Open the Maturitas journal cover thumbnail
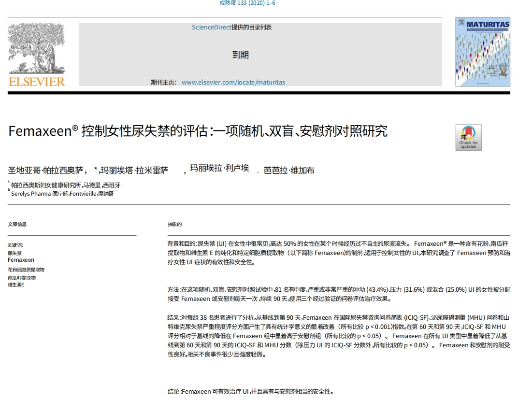 point(482,52)
